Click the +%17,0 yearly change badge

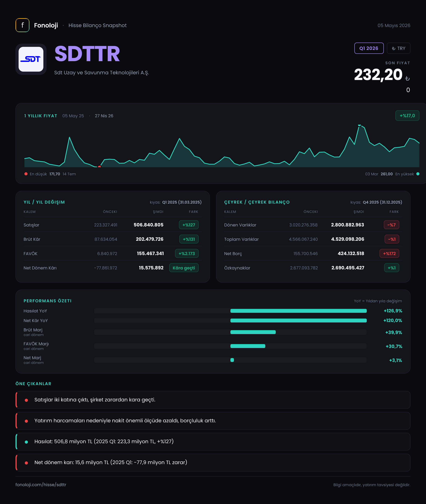coord(407,116)
